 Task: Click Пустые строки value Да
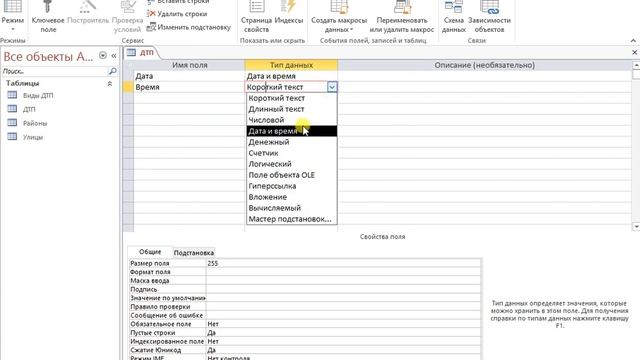[x=343, y=333]
